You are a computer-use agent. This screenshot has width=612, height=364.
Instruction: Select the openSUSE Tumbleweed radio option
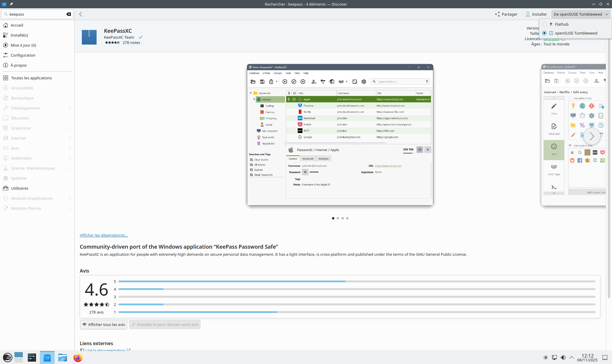pyautogui.click(x=544, y=33)
